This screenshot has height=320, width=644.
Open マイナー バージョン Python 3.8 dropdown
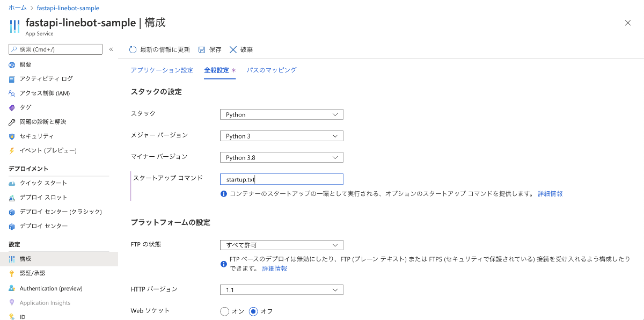(x=282, y=157)
